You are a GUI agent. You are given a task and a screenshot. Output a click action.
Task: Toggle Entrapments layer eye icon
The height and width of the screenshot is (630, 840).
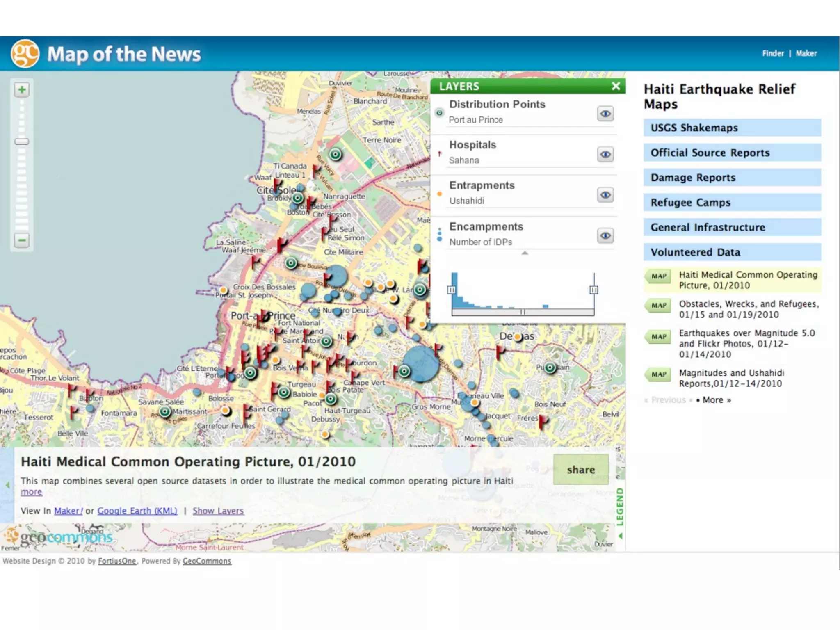point(605,195)
